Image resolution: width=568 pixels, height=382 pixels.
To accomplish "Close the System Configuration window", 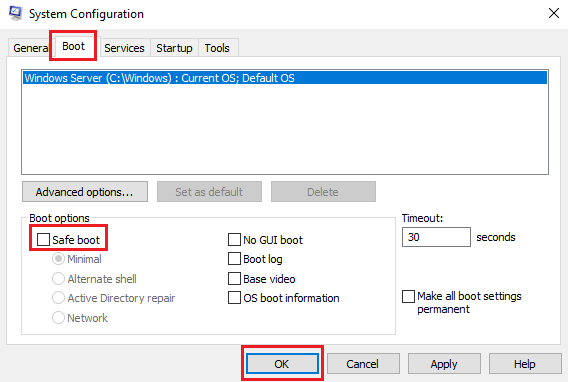I will coord(554,13).
